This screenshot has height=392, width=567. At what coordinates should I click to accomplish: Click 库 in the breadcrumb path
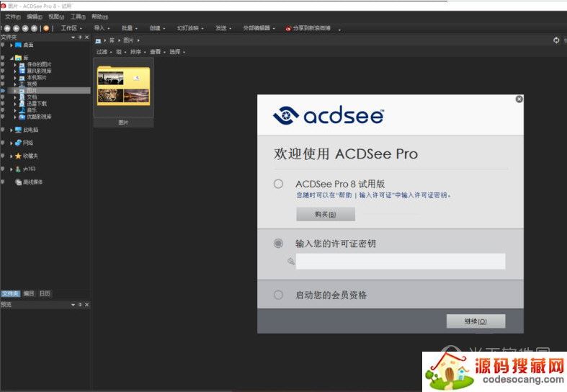pos(112,40)
